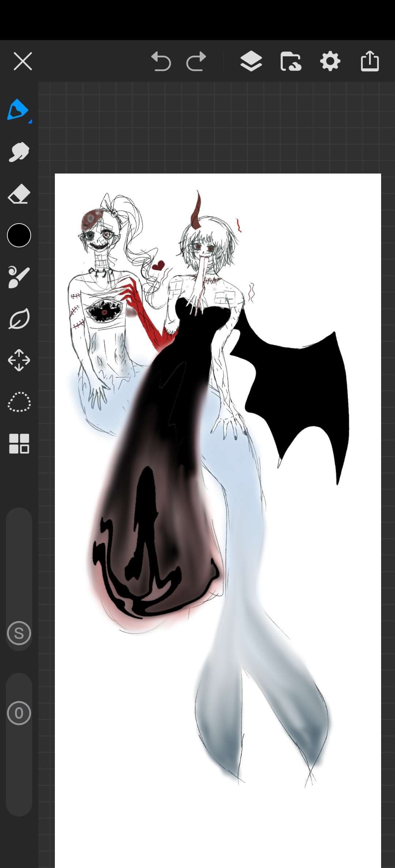Select the blue Brush pen tool

pos(17,110)
